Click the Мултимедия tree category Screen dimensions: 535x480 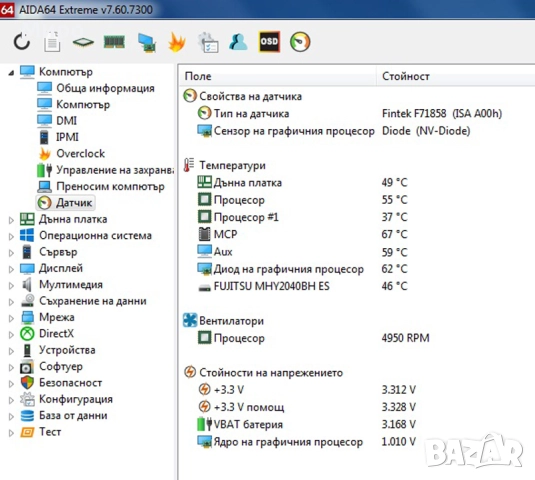[x=61, y=285]
